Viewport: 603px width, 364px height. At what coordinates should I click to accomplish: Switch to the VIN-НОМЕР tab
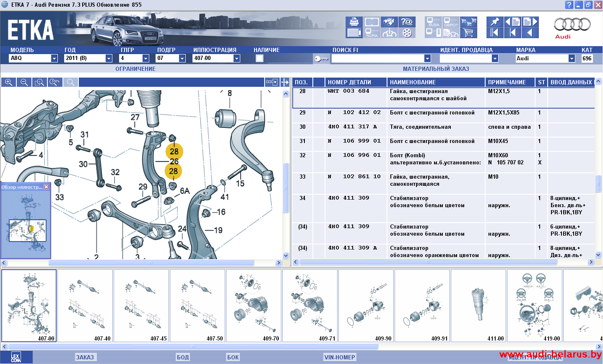pos(340,357)
